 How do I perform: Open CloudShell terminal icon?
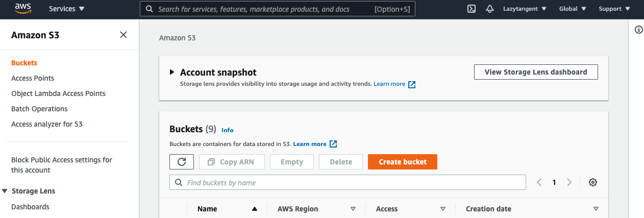point(472,9)
